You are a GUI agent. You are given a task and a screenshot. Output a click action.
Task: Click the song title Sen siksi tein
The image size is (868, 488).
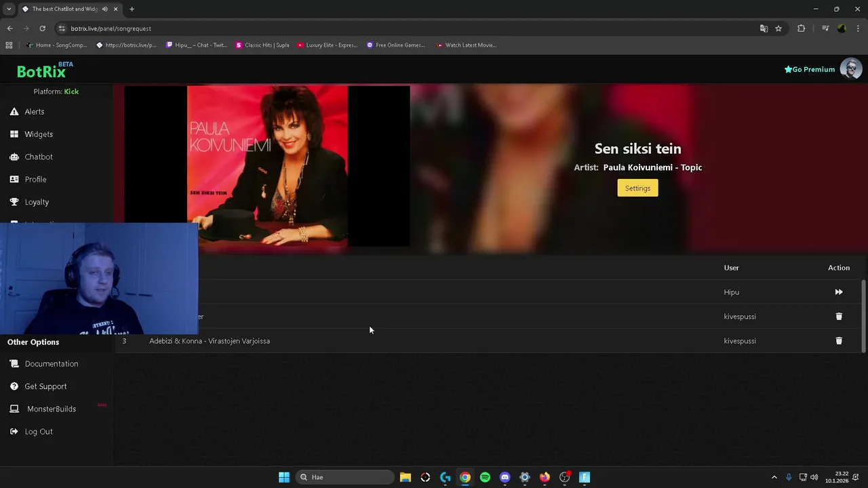click(x=637, y=148)
